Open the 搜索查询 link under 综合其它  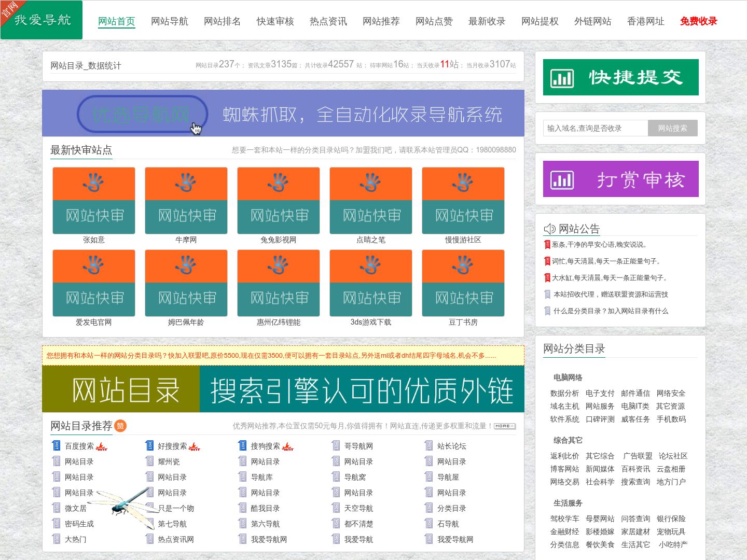[635, 482]
